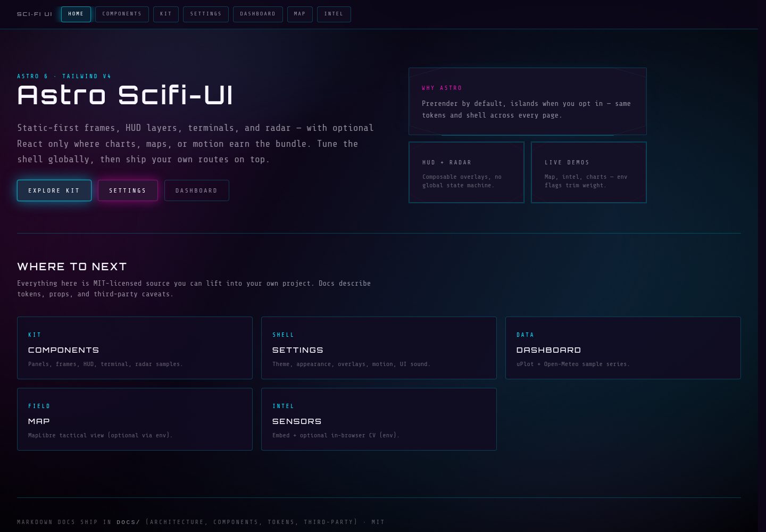Screen dimensions: 766x532
Task: Open the Field Map card
Action: 135,419
